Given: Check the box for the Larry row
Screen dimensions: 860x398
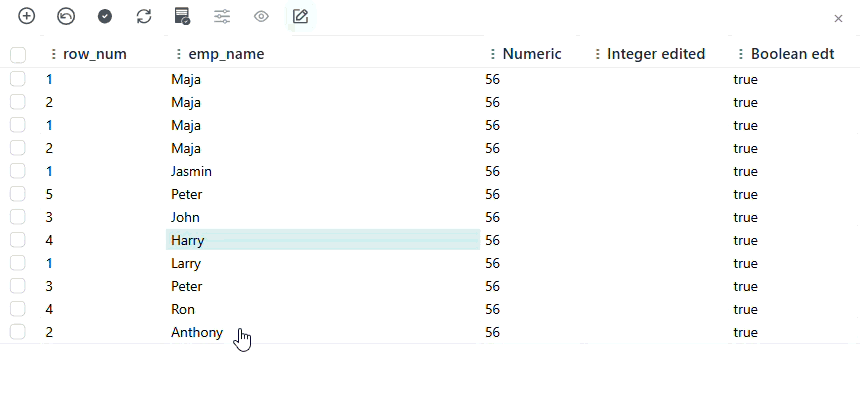Looking at the screenshot, I should tap(18, 263).
